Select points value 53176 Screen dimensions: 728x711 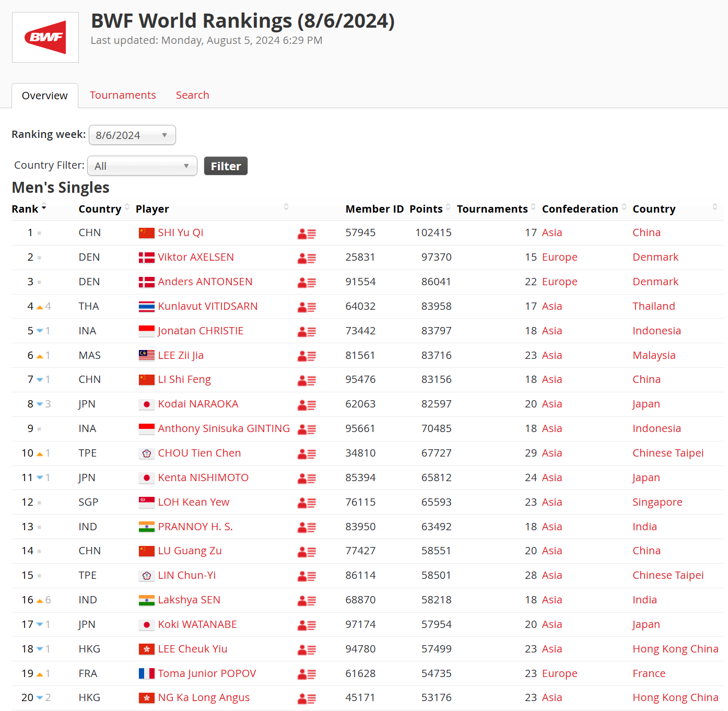click(437, 697)
